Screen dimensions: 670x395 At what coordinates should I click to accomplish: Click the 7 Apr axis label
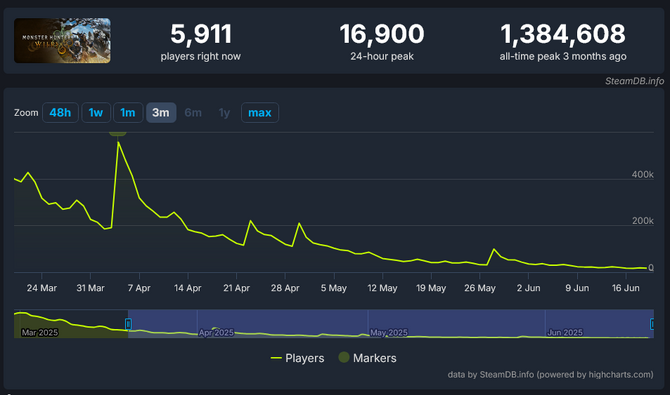[139, 288]
